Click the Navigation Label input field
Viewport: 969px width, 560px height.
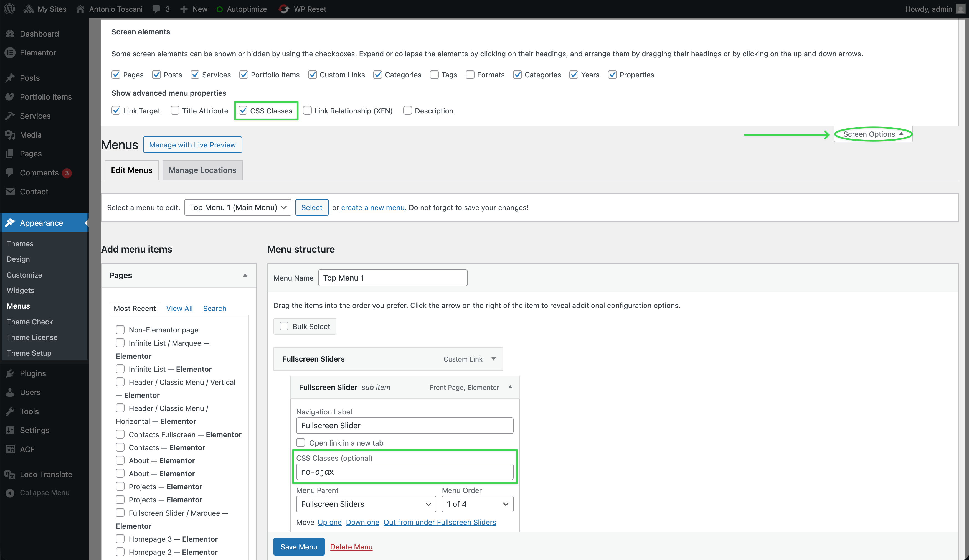pos(405,426)
